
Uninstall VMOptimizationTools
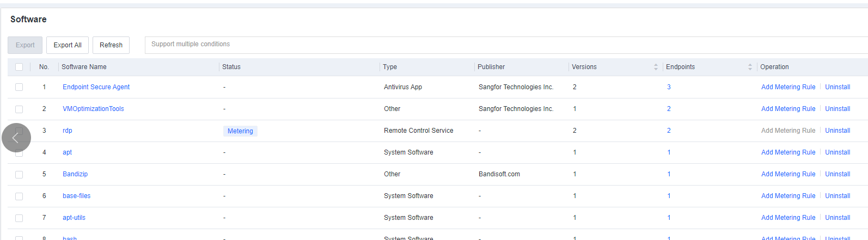[838, 109]
